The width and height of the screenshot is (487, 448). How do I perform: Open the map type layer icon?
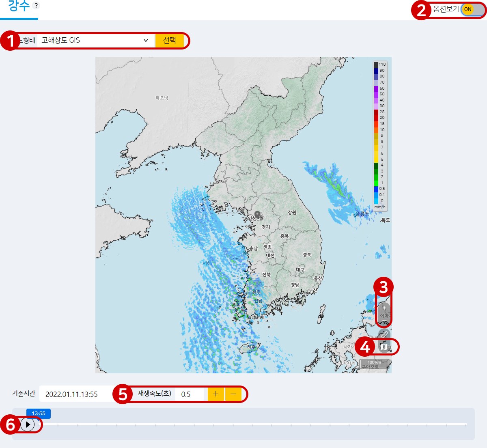(x=384, y=347)
